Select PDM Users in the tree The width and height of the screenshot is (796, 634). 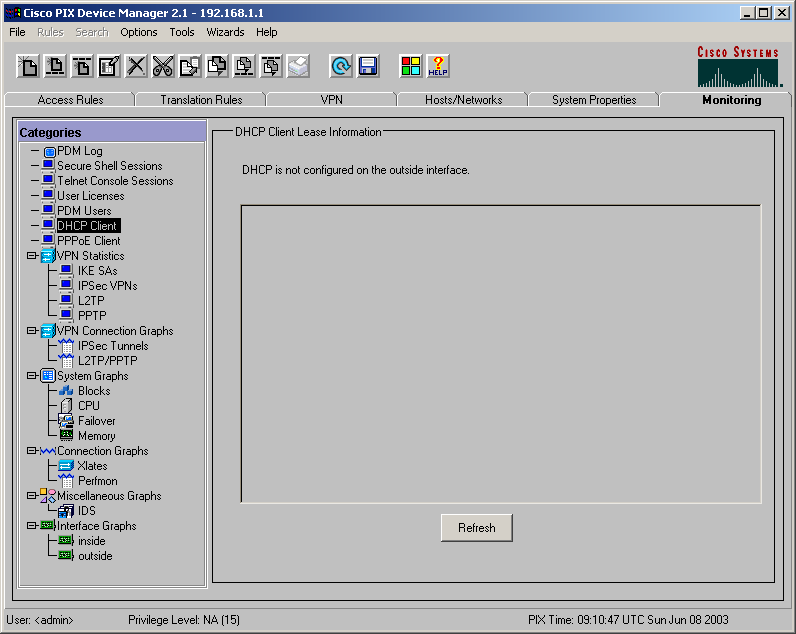coord(84,211)
